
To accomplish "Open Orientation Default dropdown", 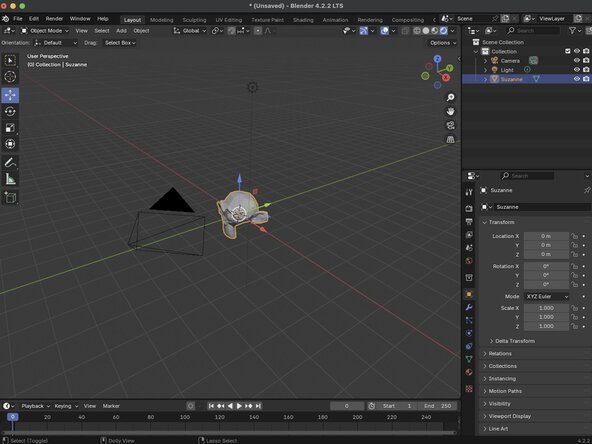I will point(56,43).
